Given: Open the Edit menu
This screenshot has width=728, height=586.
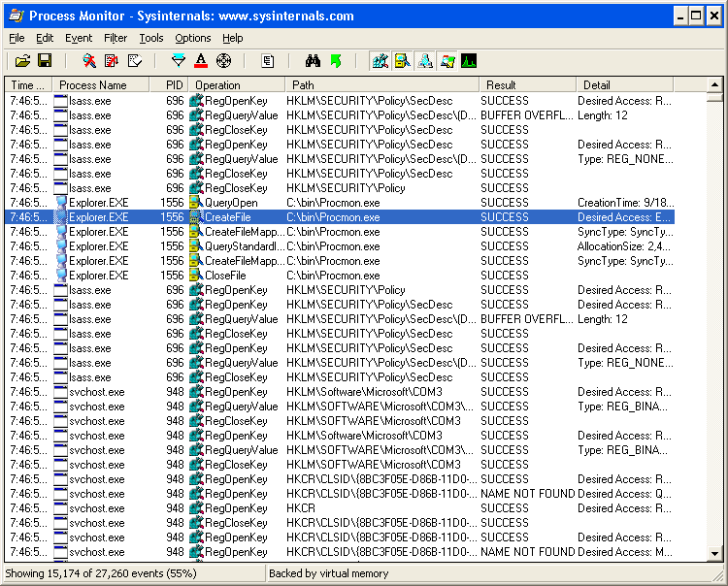Looking at the screenshot, I should tap(45, 38).
